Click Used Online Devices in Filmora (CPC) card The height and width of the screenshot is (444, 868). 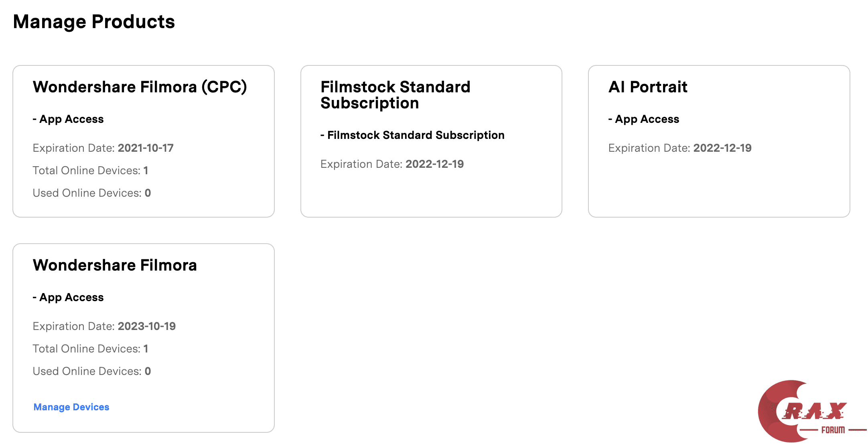click(91, 193)
